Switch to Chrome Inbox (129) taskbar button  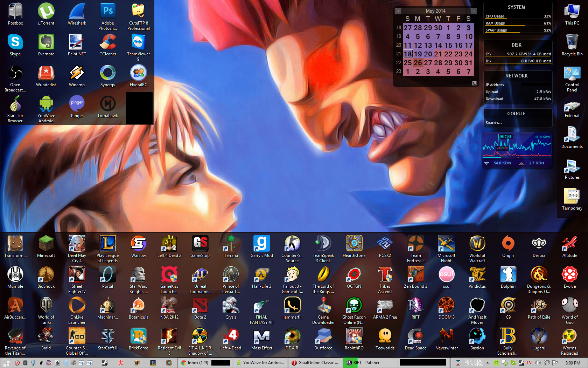[205, 363]
